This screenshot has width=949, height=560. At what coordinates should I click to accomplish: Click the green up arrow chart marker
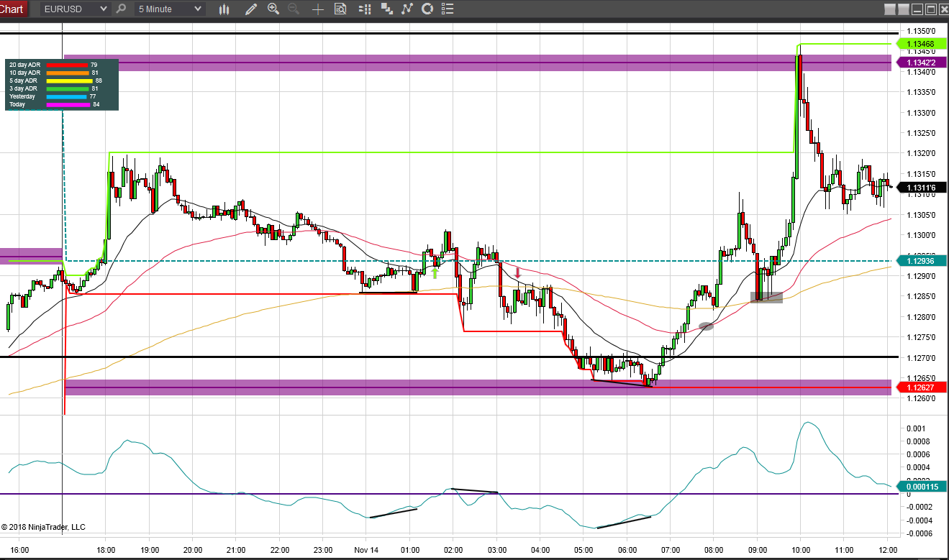tap(435, 272)
